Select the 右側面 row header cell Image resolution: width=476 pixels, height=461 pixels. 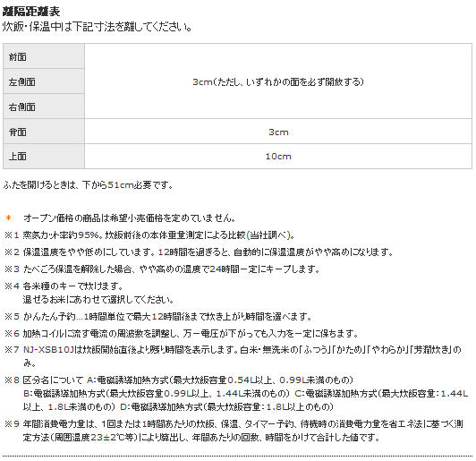[44, 107]
